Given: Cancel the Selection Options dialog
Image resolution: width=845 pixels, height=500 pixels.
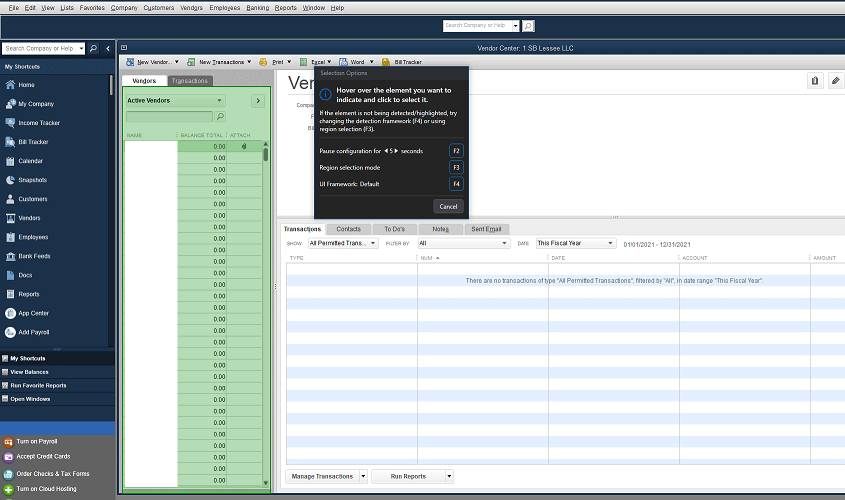Looking at the screenshot, I should pos(448,206).
